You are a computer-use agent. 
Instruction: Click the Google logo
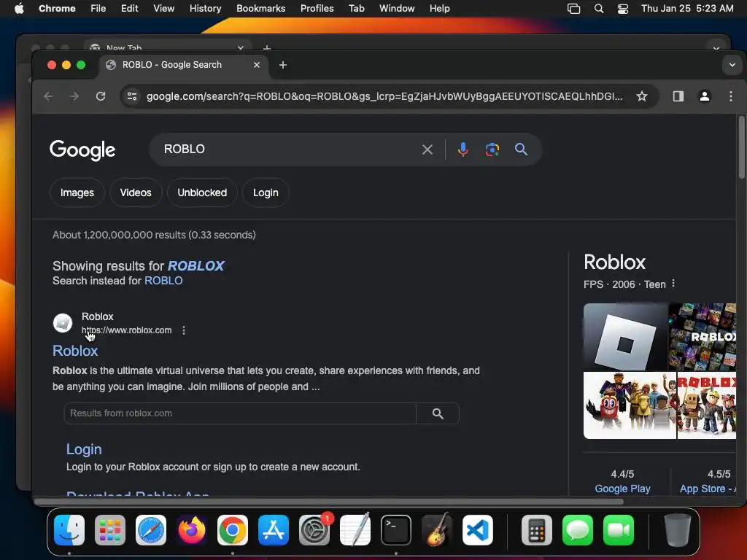tap(82, 150)
